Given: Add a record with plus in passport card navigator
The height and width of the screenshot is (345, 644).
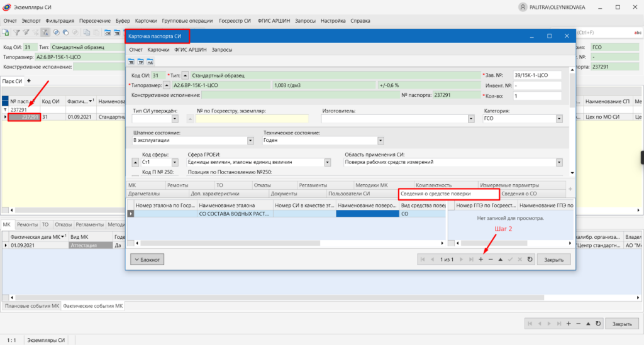Looking at the screenshot, I should (x=481, y=260).
